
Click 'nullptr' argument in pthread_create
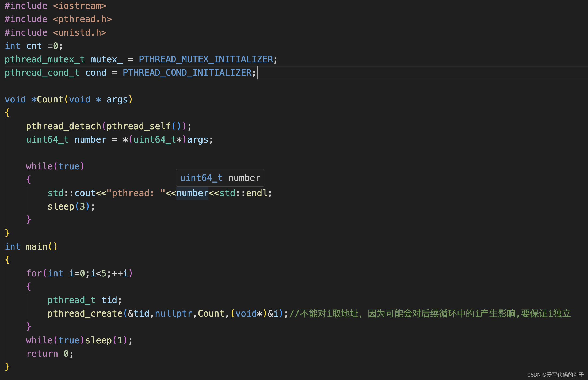click(x=174, y=314)
